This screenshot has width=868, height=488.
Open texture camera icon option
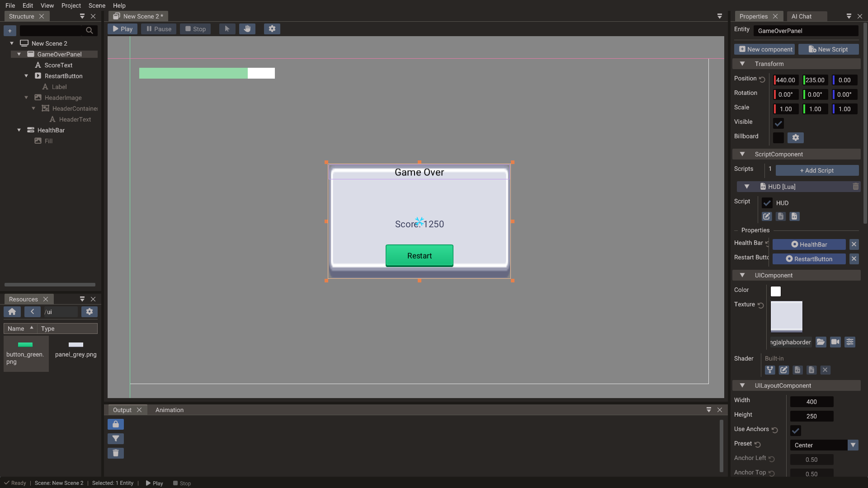(835, 342)
